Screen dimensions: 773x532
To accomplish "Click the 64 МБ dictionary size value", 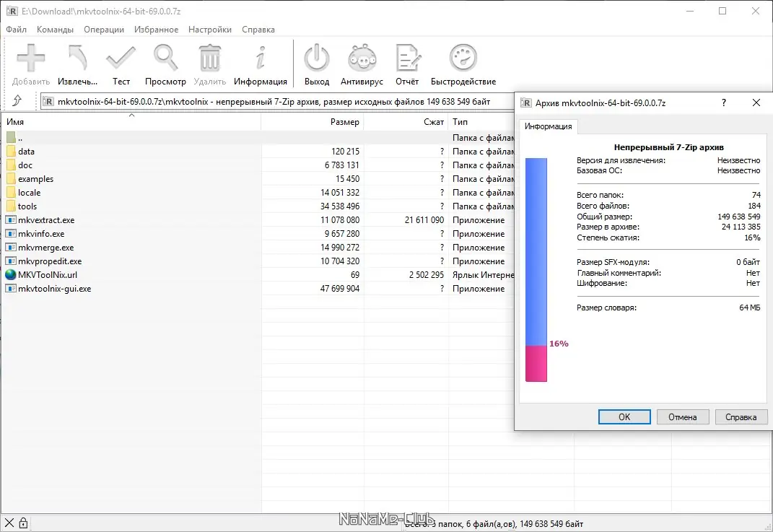I will pyautogui.click(x=749, y=308).
